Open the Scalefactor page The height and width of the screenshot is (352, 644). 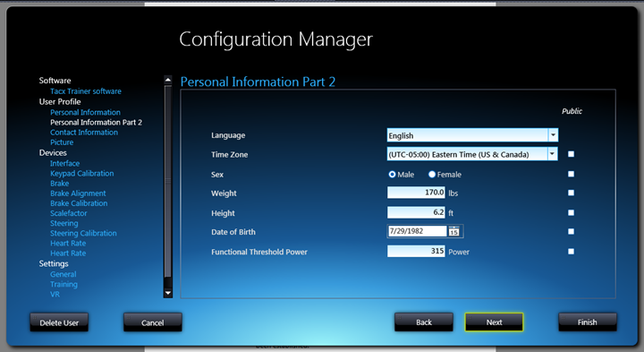pos(69,213)
